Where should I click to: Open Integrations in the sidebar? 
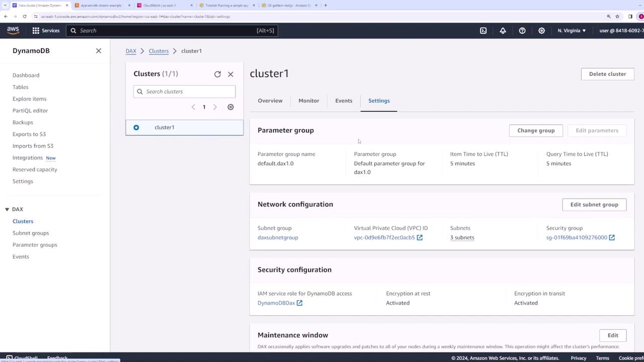pyautogui.click(x=28, y=158)
